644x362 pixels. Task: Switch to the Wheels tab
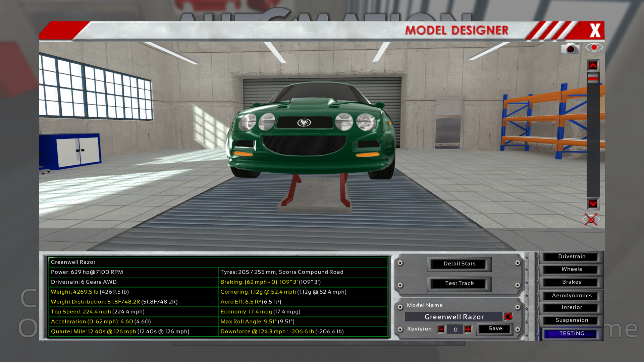(x=572, y=269)
